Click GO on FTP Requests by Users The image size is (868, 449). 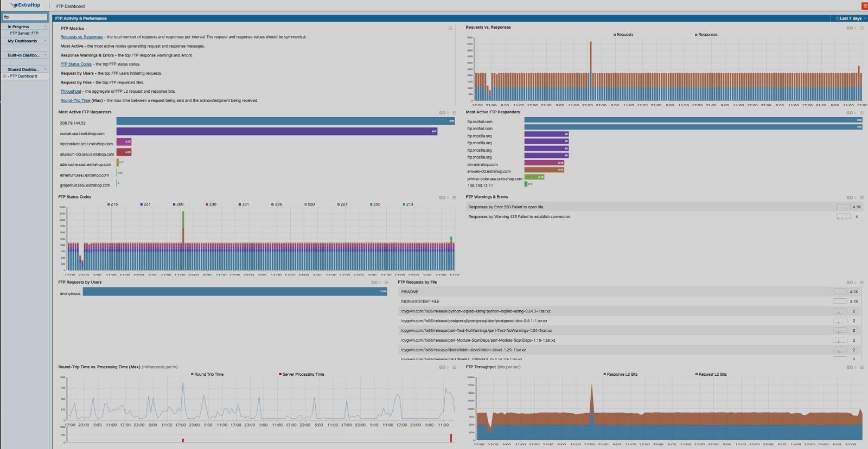tap(375, 283)
